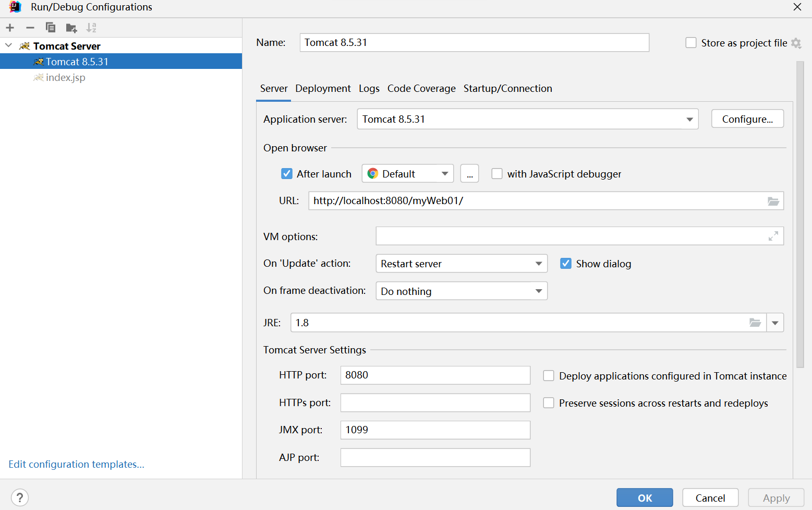Uncheck the Show dialog checkbox

(x=566, y=264)
